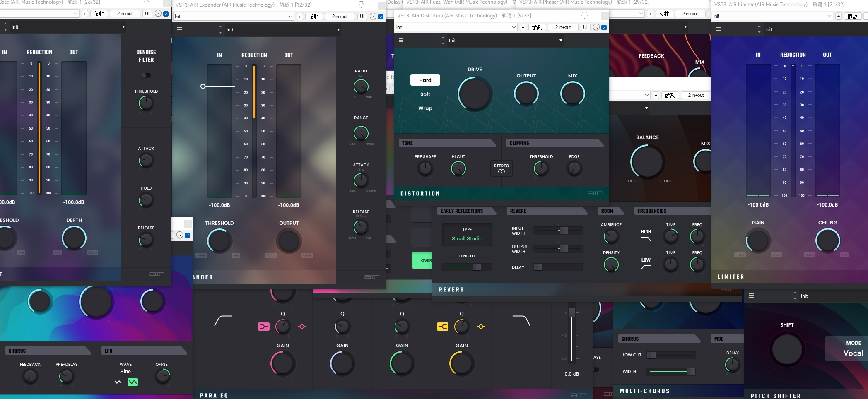Expand Expander plugin Init preset list

[x=283, y=30]
